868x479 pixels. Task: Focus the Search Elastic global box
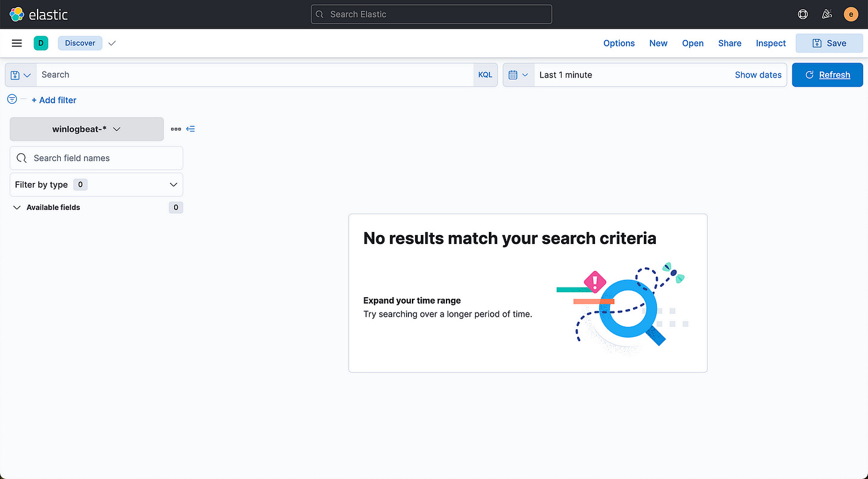click(432, 14)
